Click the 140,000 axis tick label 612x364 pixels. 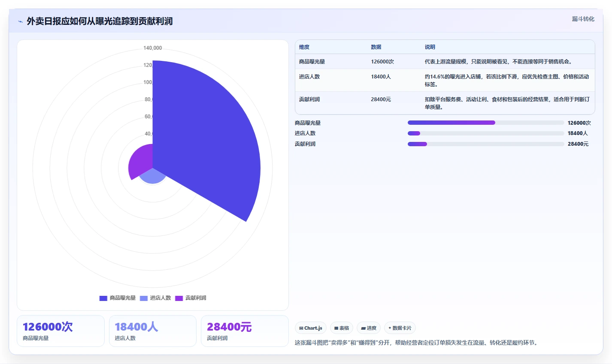[153, 48]
